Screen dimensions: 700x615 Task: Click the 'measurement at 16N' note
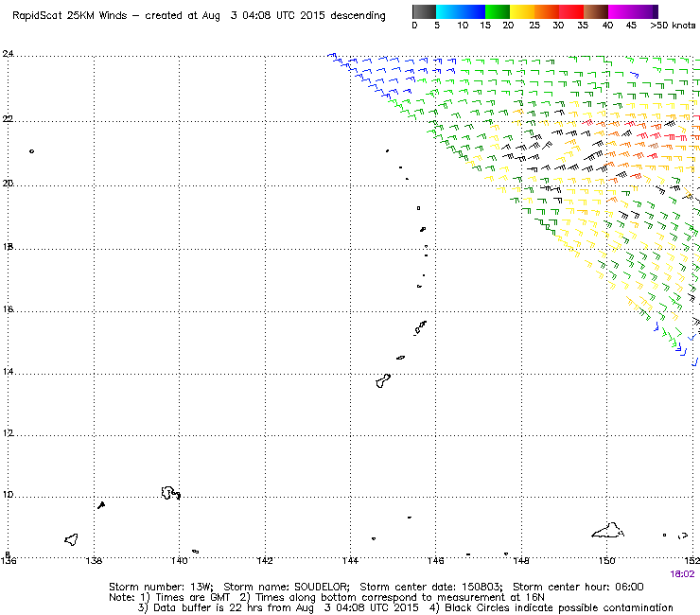coord(491,598)
